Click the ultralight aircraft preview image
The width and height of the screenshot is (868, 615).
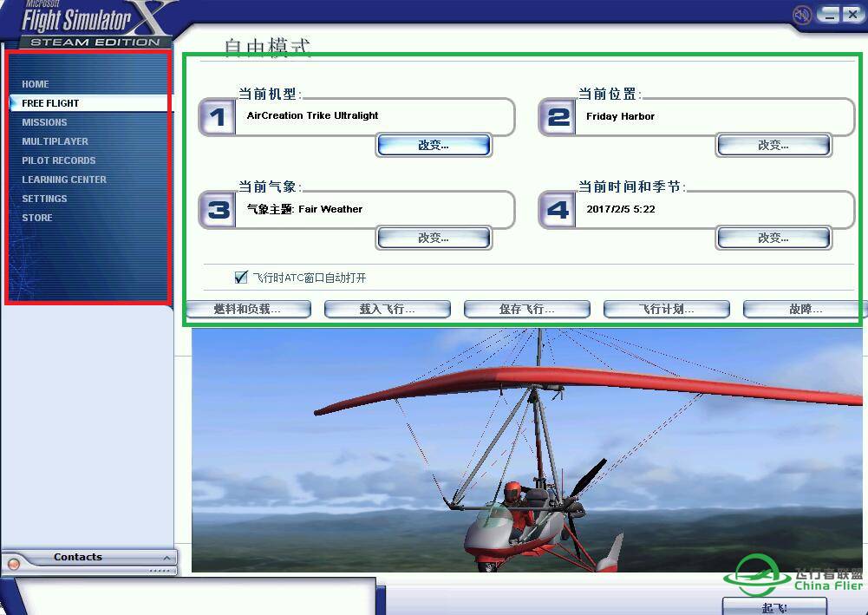[527, 450]
